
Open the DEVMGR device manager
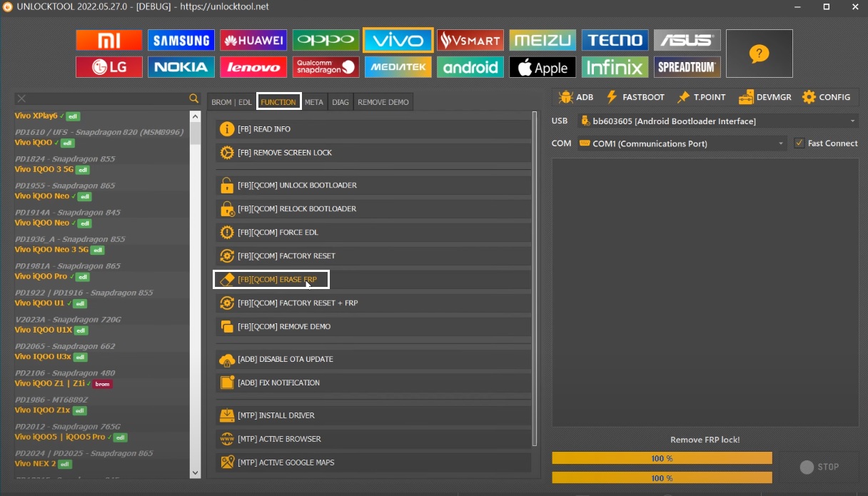[764, 97]
